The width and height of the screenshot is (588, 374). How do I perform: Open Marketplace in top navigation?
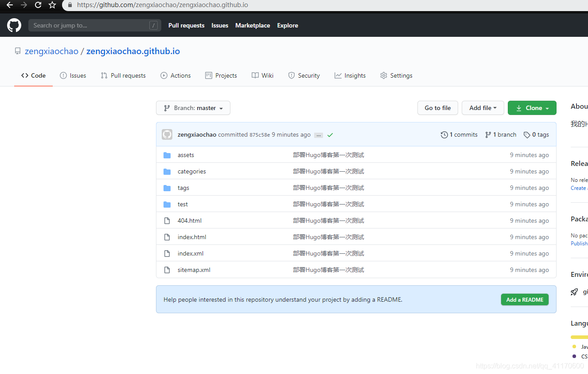pos(253,25)
